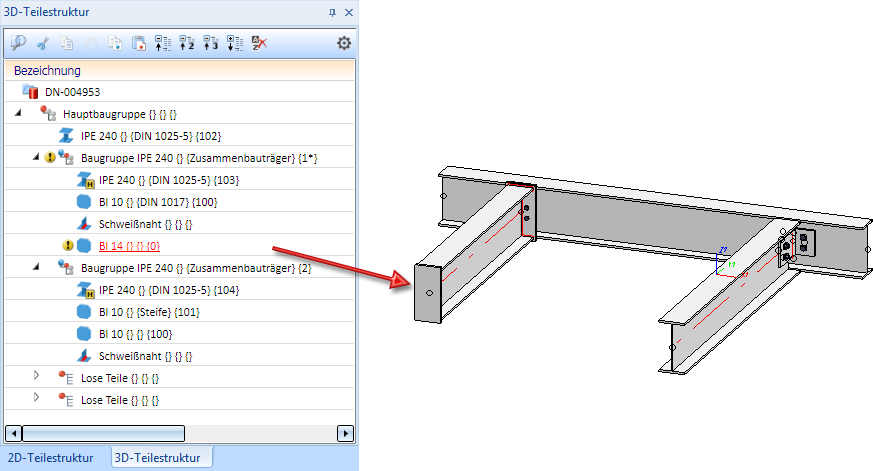This screenshot has width=873, height=471.
Task: Select IPE 240 {DIN 1025-5} {104}
Action: click(x=169, y=290)
